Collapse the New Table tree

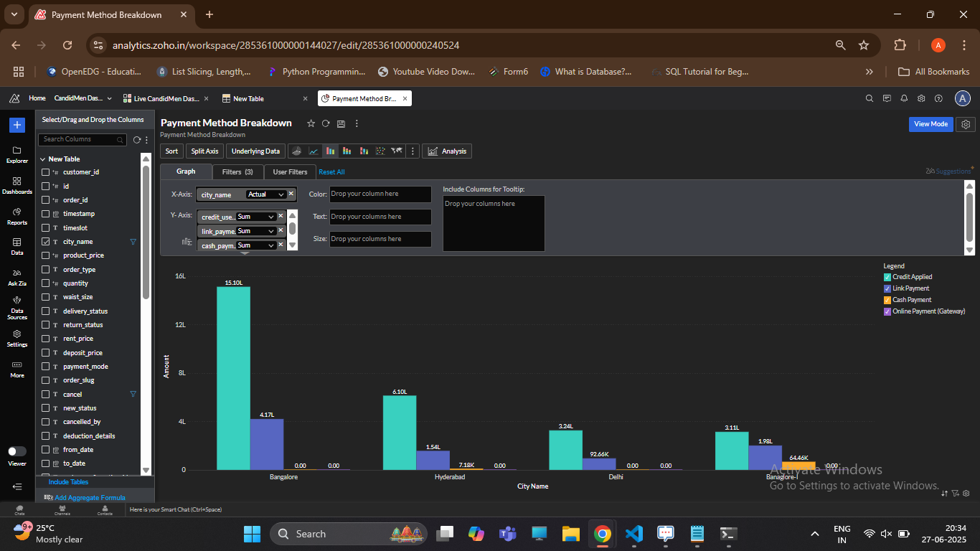pos(42,159)
